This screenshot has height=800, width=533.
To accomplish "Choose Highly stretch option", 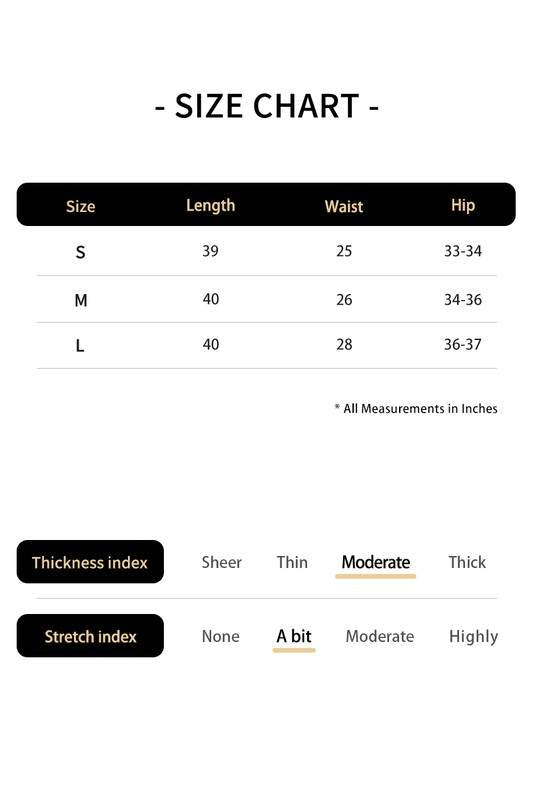I will pyautogui.click(x=473, y=637).
